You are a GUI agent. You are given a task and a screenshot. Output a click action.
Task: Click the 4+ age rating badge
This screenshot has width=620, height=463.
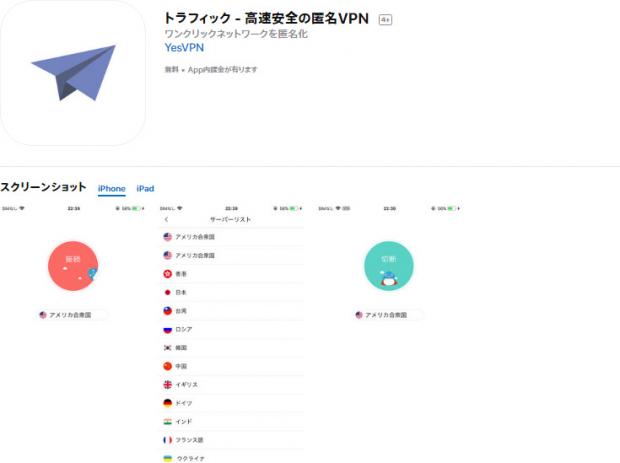pos(385,19)
